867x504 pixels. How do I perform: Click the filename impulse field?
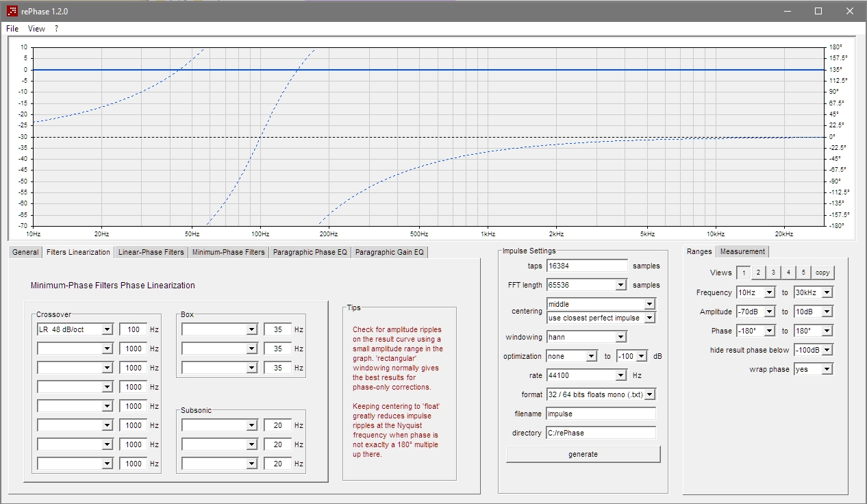601,414
